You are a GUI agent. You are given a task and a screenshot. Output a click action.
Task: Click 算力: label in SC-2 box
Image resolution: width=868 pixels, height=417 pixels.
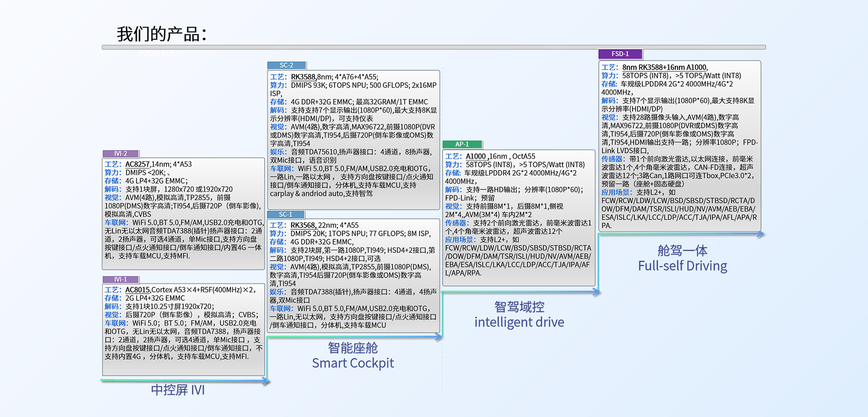click(x=278, y=85)
